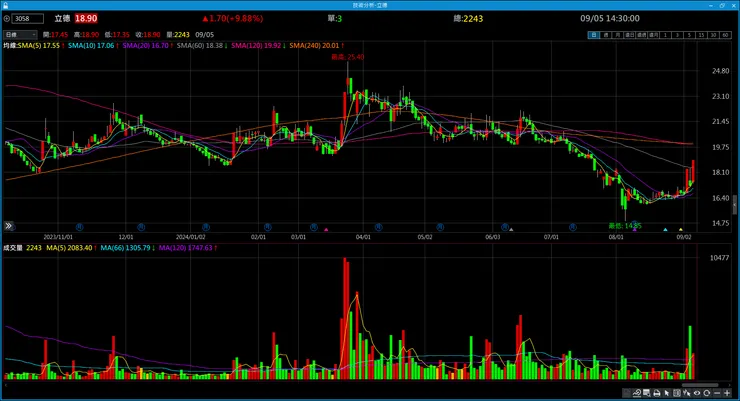
Task: Zoom in chart with plus icon
Action: pyautogui.click(x=727, y=393)
